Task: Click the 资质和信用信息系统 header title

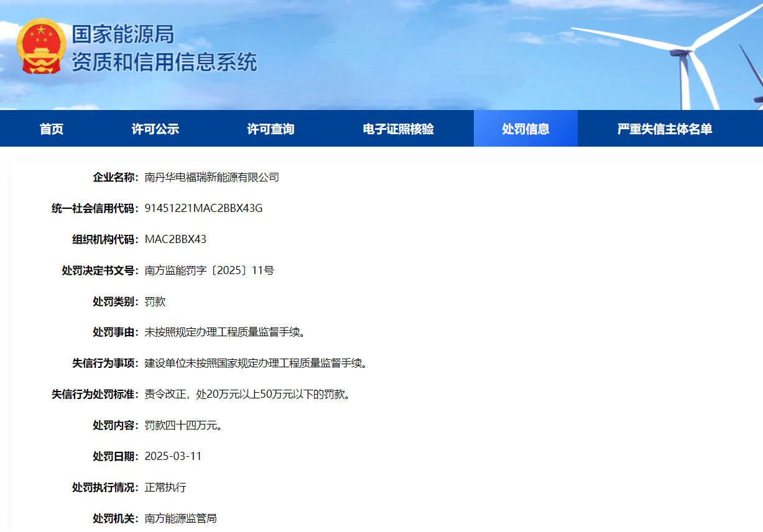Action: pyautogui.click(x=164, y=62)
